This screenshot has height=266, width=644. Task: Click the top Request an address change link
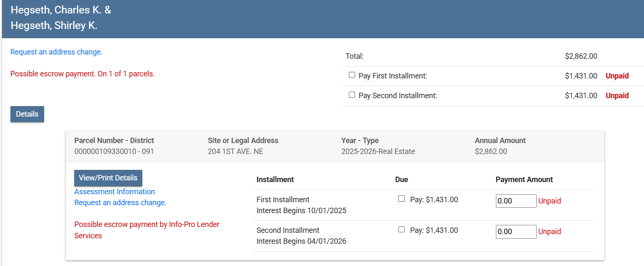(56, 52)
